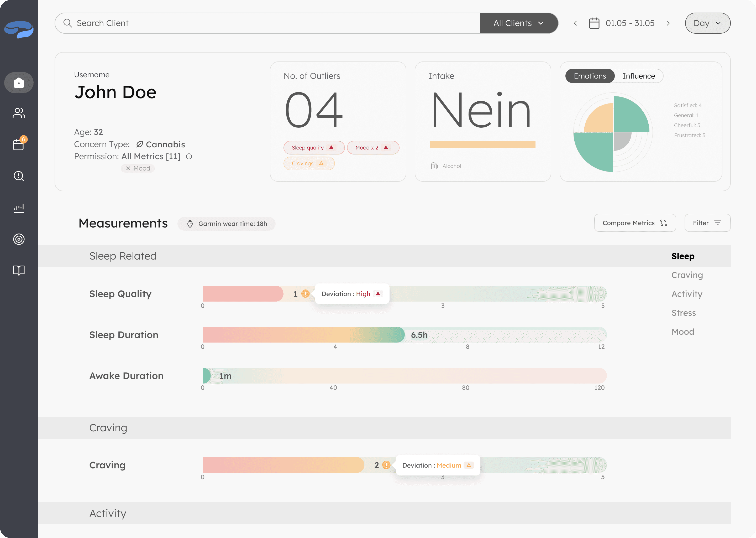Click the outlier search magnifier sidebar icon

click(x=19, y=176)
